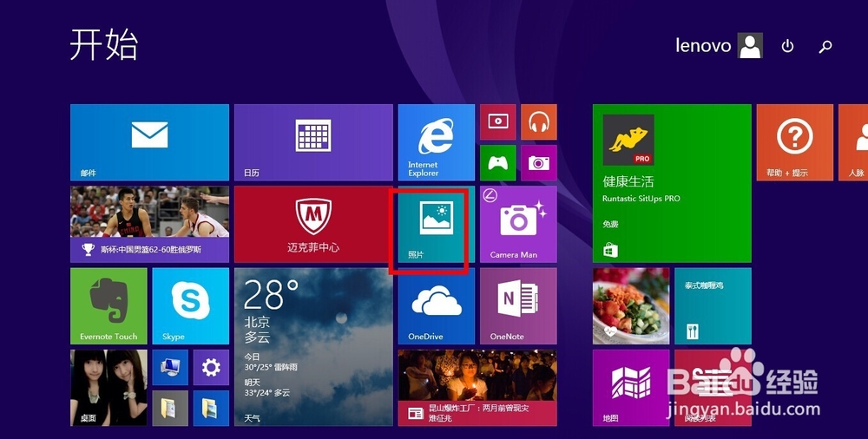
Task: Open the Mail (邮件) tile
Action: point(149,142)
